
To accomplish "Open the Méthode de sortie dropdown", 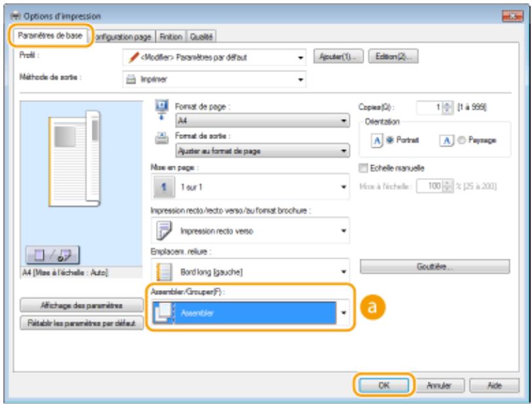I will pos(214,79).
